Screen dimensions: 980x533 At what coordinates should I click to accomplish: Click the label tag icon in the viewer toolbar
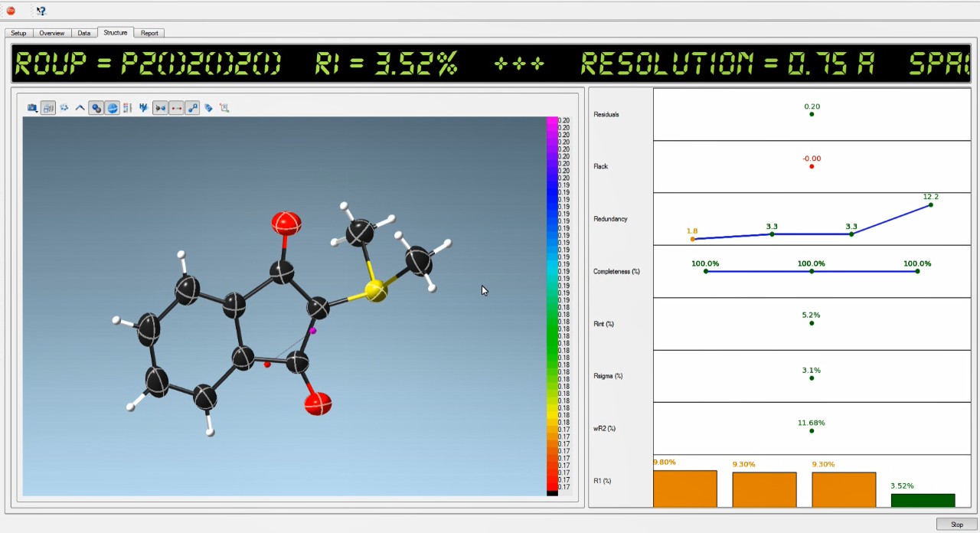tap(208, 107)
